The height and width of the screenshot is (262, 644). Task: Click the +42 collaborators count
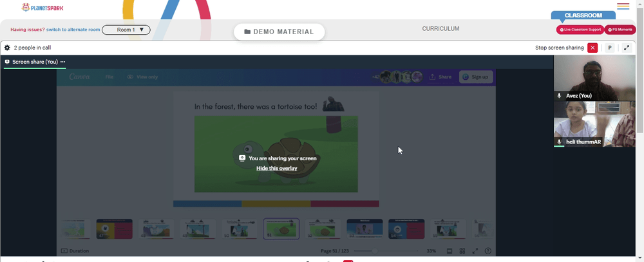(x=375, y=77)
